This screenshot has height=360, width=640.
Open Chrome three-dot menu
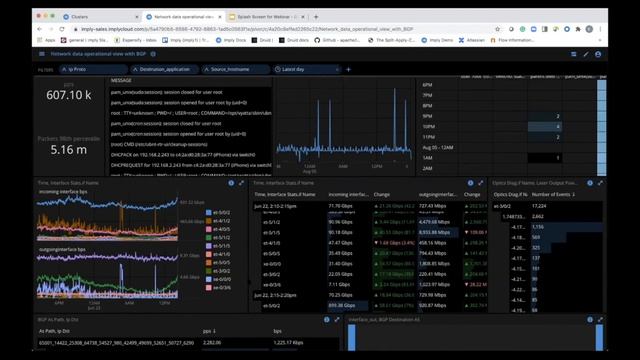(600, 29)
